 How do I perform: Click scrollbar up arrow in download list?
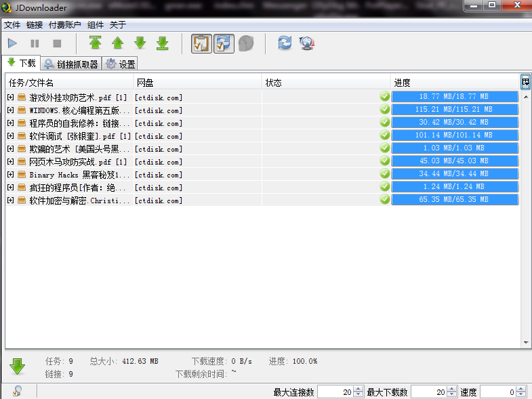(x=526, y=97)
